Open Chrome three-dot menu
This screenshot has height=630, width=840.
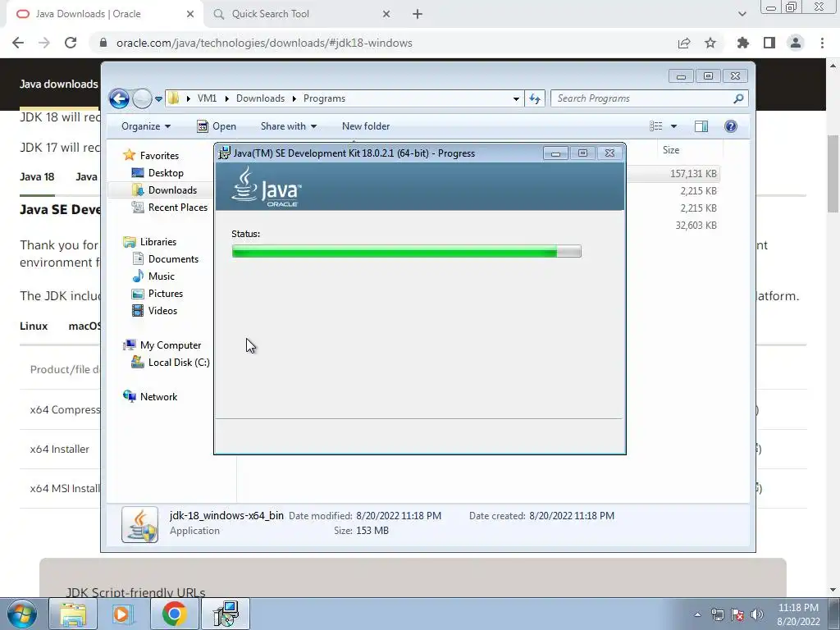click(x=822, y=43)
